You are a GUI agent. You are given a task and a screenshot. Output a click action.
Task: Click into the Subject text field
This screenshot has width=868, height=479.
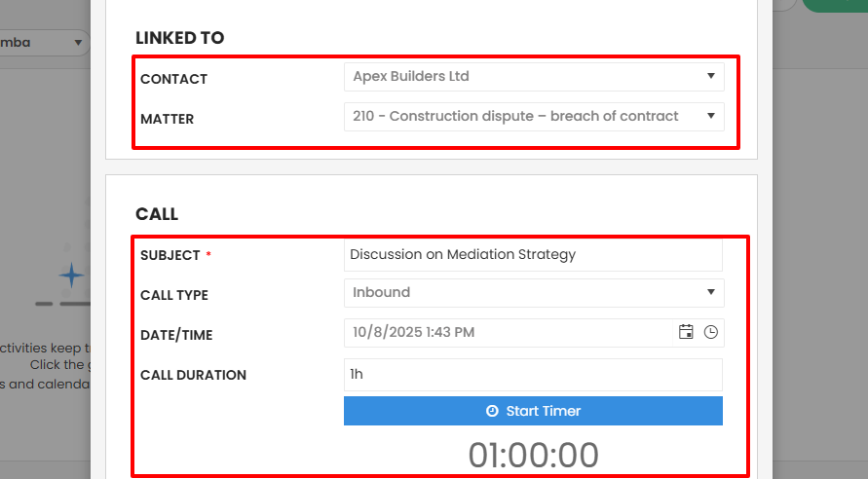tap(533, 255)
